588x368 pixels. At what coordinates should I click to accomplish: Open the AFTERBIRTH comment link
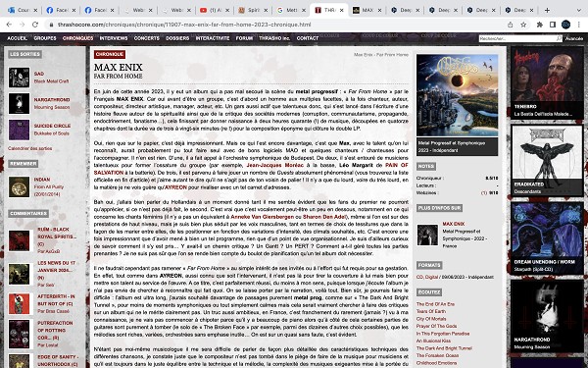coord(56,299)
